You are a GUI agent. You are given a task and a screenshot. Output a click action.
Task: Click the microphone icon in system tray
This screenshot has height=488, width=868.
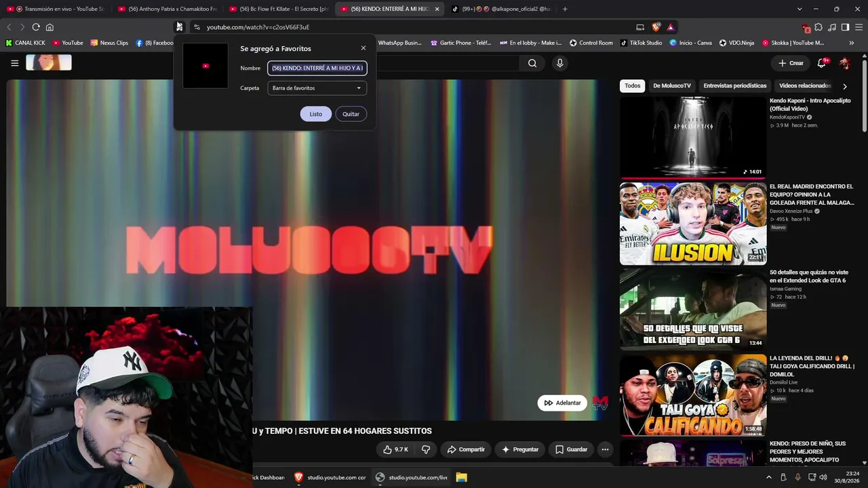(797, 477)
